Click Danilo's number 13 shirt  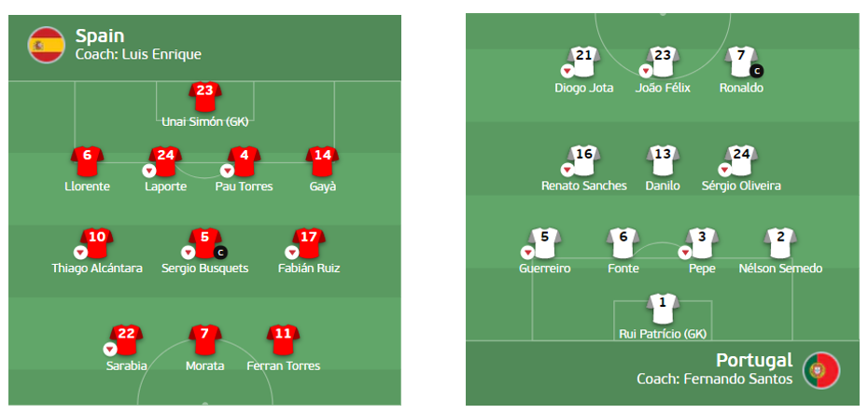point(663,158)
